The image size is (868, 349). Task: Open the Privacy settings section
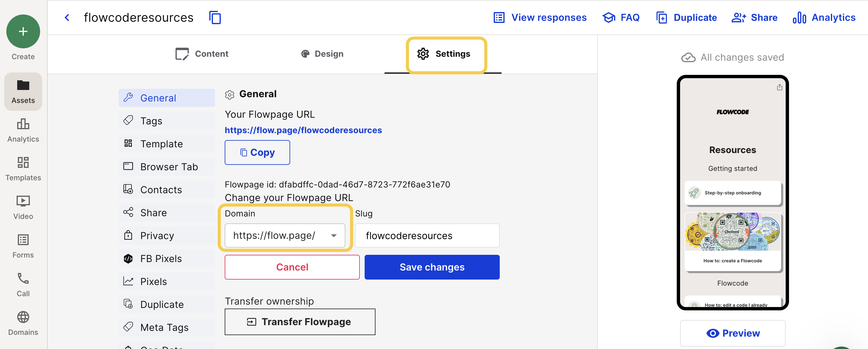pos(166,235)
